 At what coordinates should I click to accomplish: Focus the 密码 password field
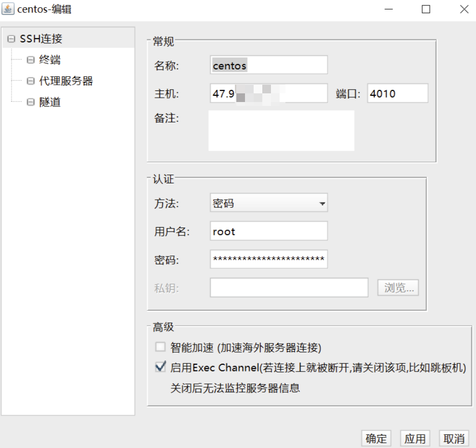click(269, 259)
